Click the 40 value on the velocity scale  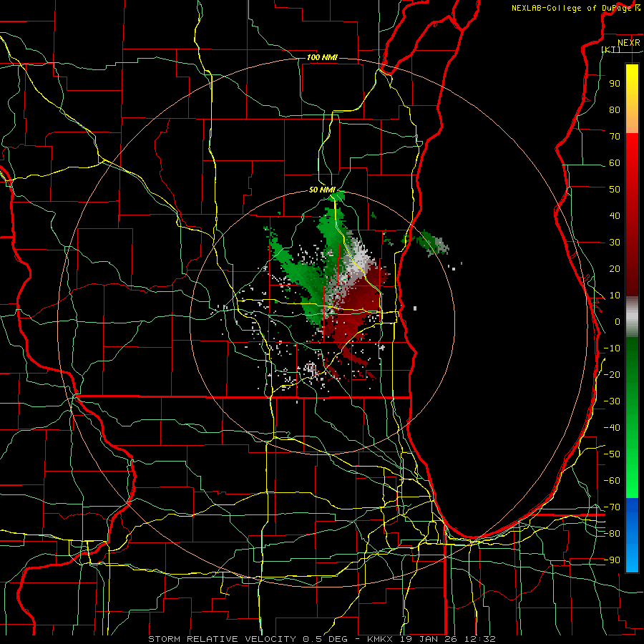(615, 215)
